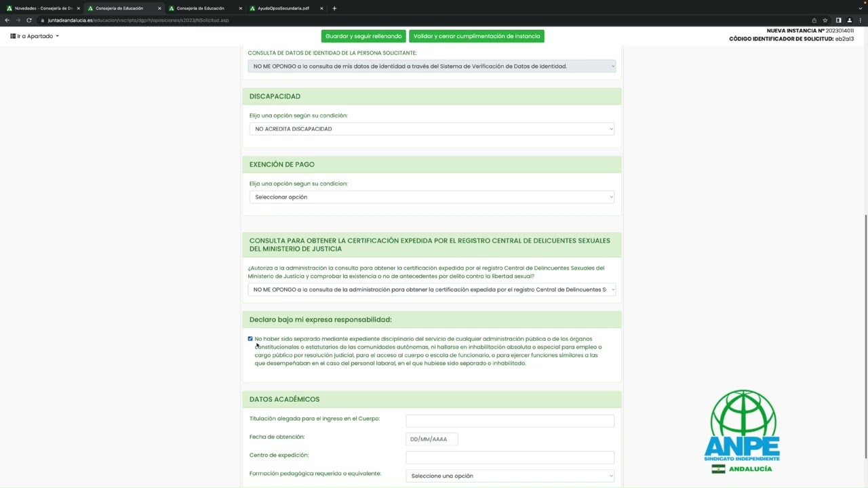Click the DISCAPACIDAD section header

coord(432,96)
